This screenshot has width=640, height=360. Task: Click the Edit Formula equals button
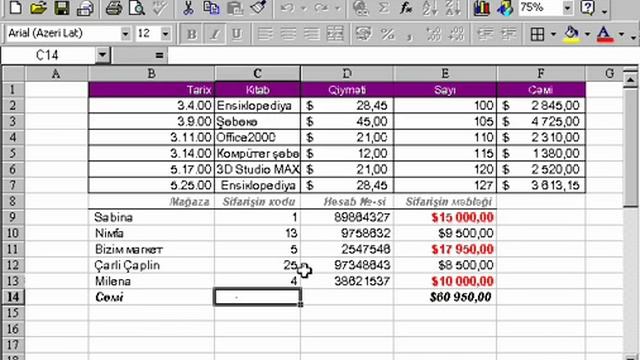159,55
